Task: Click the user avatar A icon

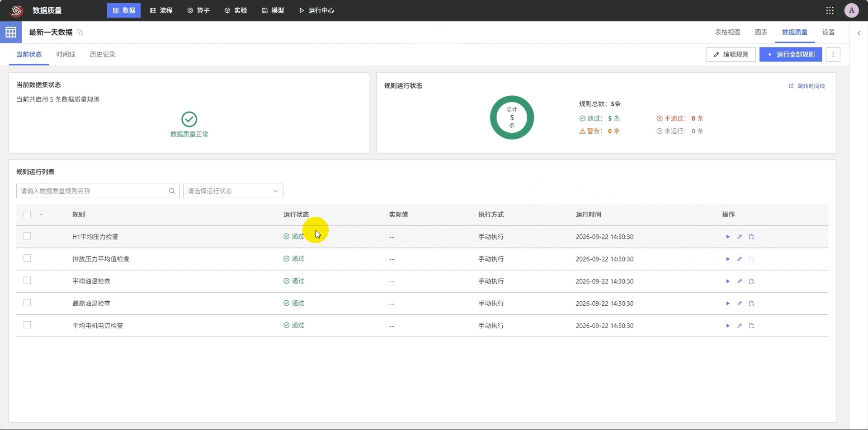Action: point(851,10)
